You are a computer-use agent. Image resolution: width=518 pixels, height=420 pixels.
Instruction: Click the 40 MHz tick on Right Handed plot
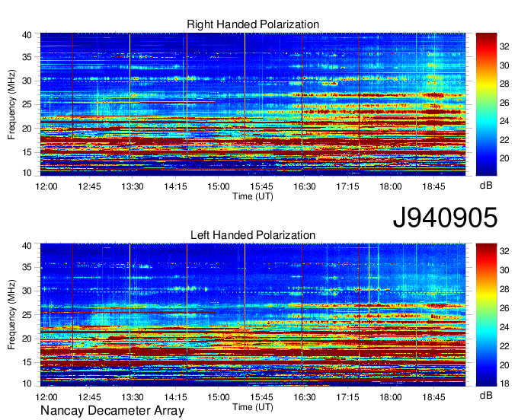[27, 35]
